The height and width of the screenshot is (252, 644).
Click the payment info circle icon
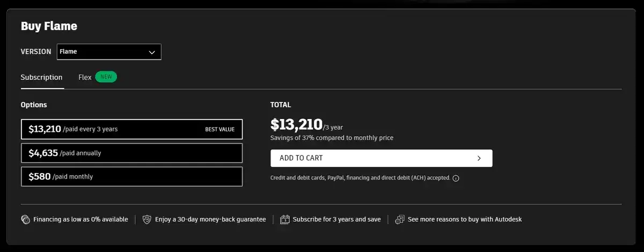[456, 179]
